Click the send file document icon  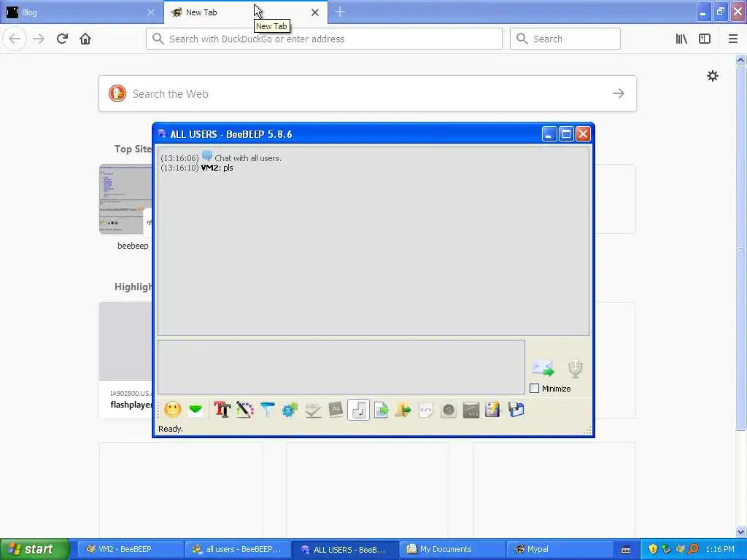pos(381,410)
